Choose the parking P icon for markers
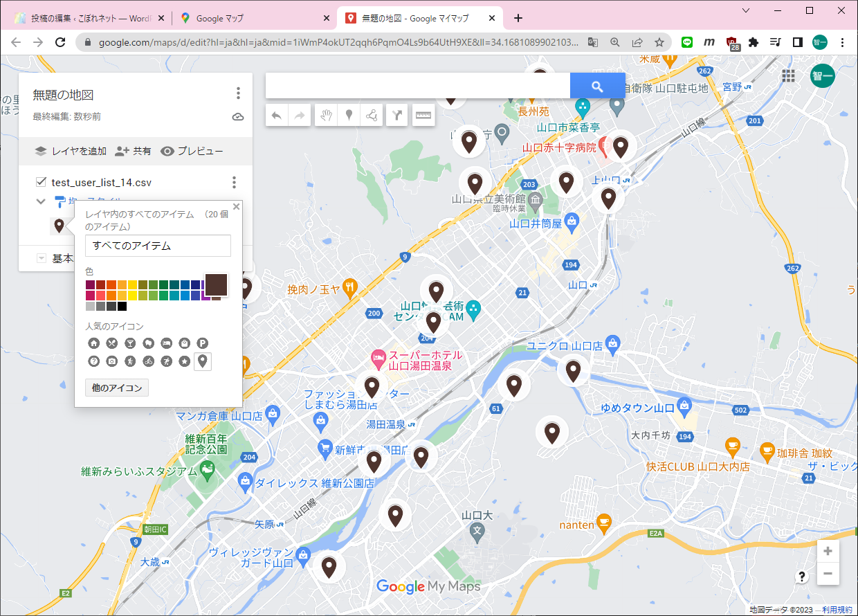The height and width of the screenshot is (616, 858). point(202,343)
